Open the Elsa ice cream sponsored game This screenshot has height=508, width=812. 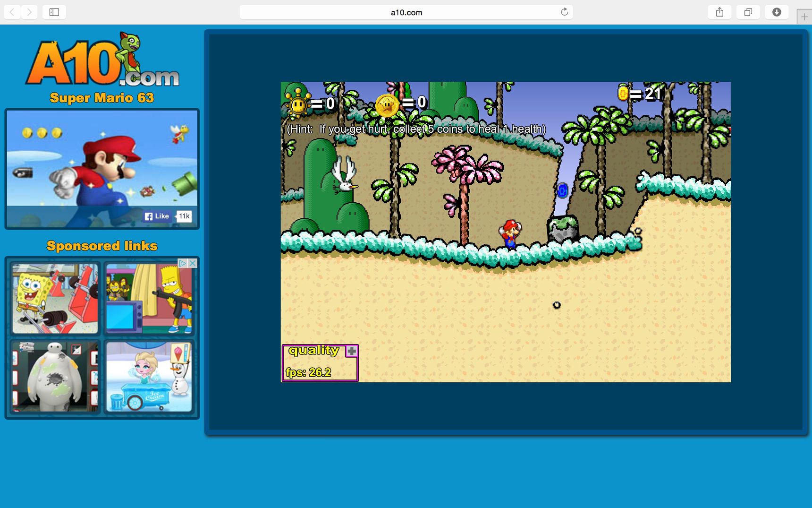149,377
